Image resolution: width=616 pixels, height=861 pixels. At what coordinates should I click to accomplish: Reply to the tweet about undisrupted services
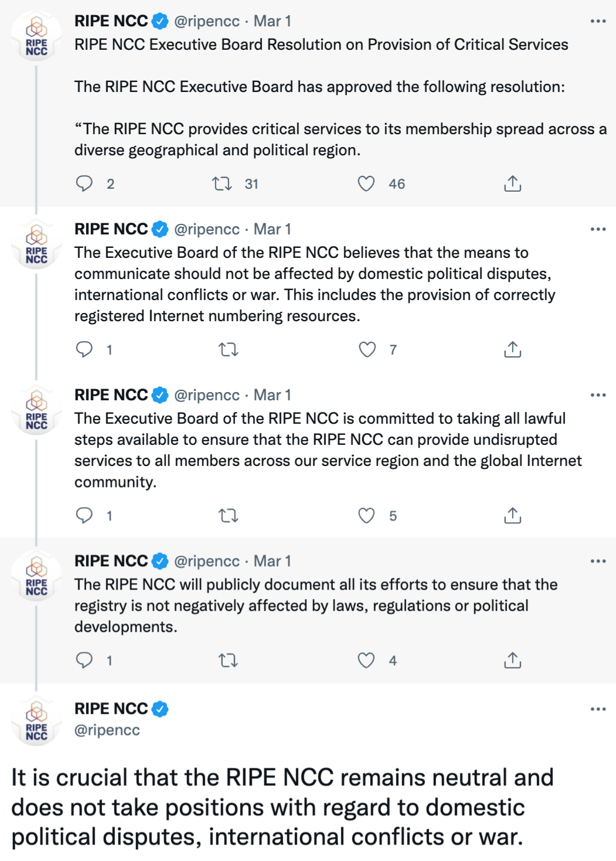point(84,516)
